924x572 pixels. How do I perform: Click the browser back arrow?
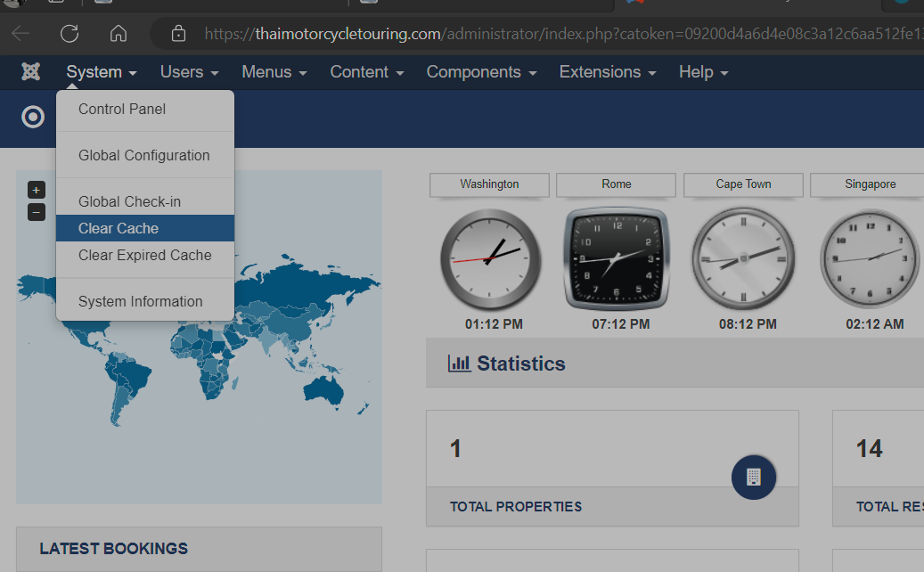point(20,34)
